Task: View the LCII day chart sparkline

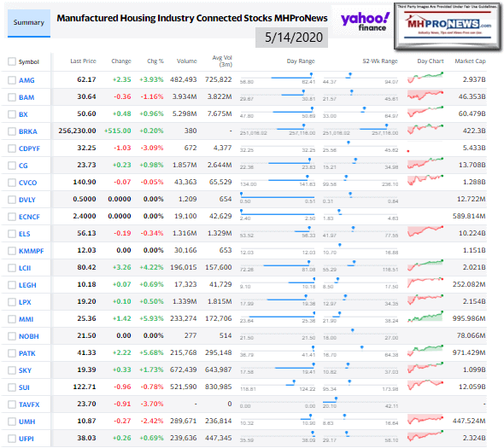Action: pyautogui.click(x=425, y=265)
